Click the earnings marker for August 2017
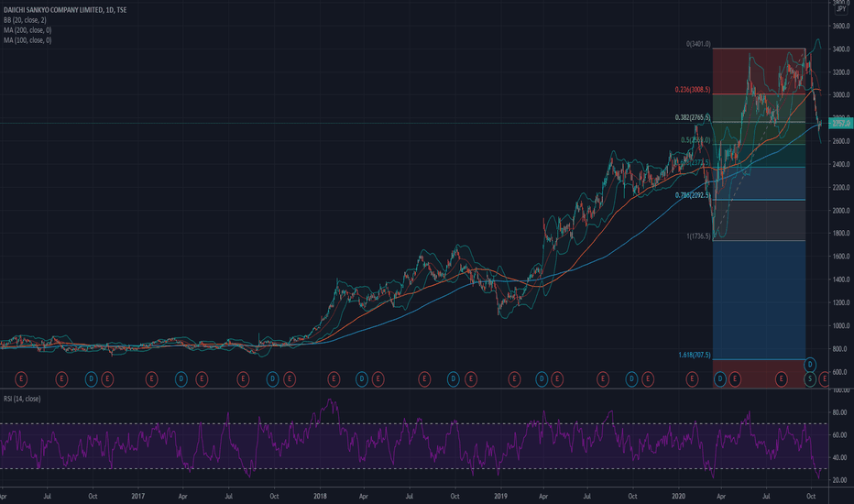The height and width of the screenshot is (504, 854). (x=243, y=378)
